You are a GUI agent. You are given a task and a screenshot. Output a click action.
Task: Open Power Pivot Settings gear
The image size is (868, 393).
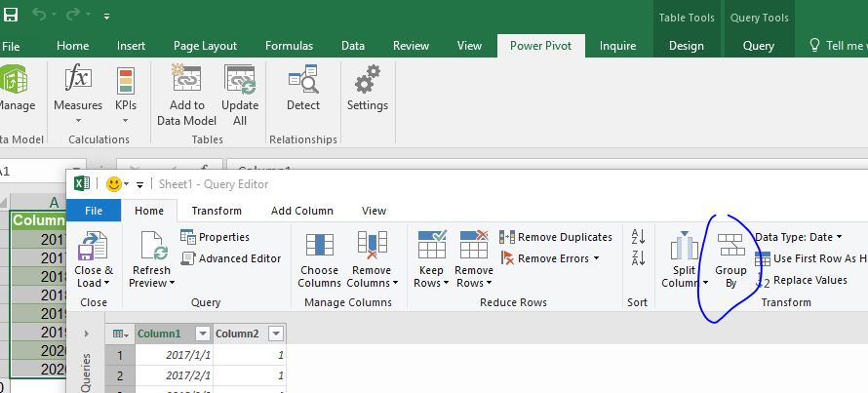tap(367, 81)
